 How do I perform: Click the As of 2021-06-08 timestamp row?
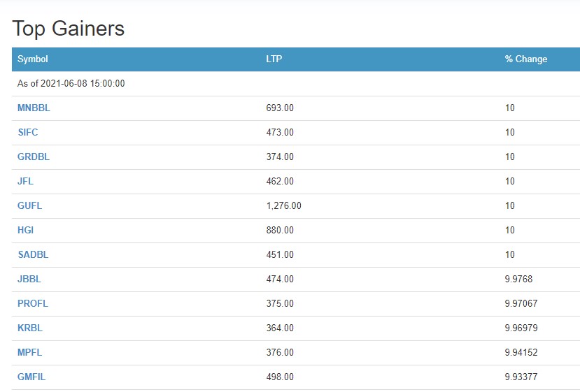(x=71, y=84)
